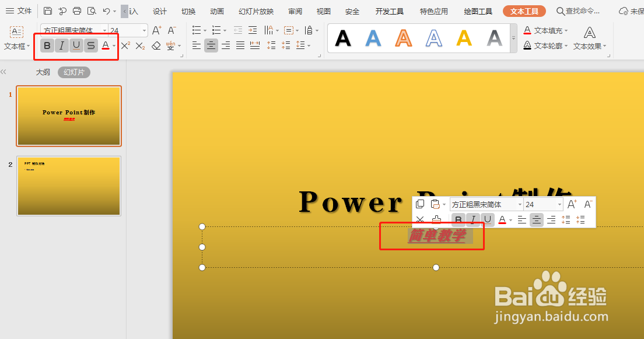Click Cut in the floating mini toolbar
This screenshot has height=339, width=644.
click(x=420, y=219)
